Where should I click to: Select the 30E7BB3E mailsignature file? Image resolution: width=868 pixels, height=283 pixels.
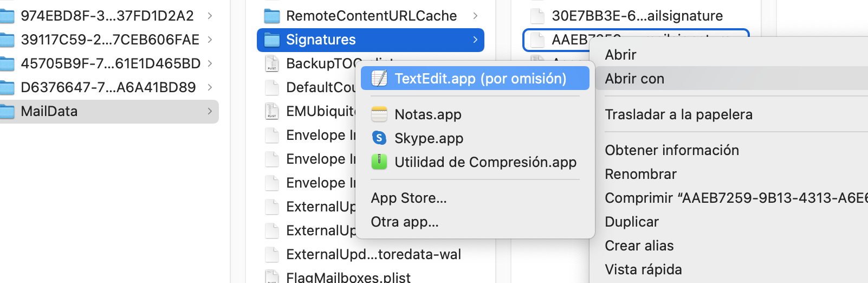[637, 16]
